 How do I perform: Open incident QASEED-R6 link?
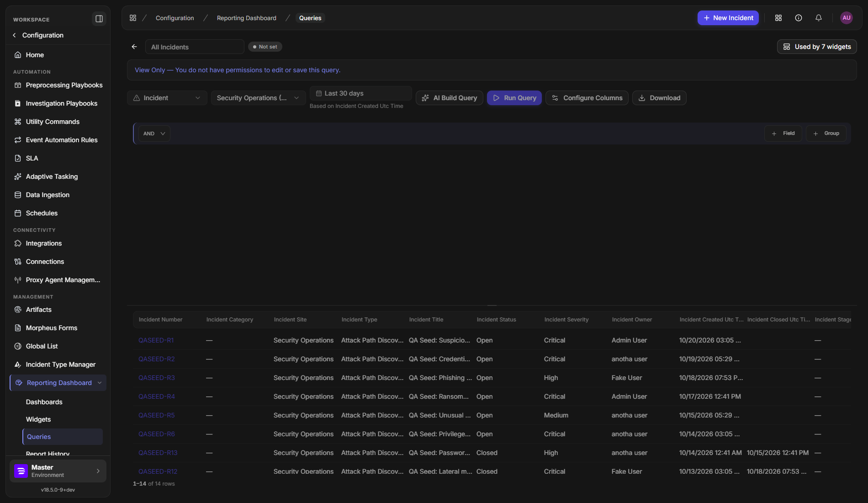(x=157, y=434)
